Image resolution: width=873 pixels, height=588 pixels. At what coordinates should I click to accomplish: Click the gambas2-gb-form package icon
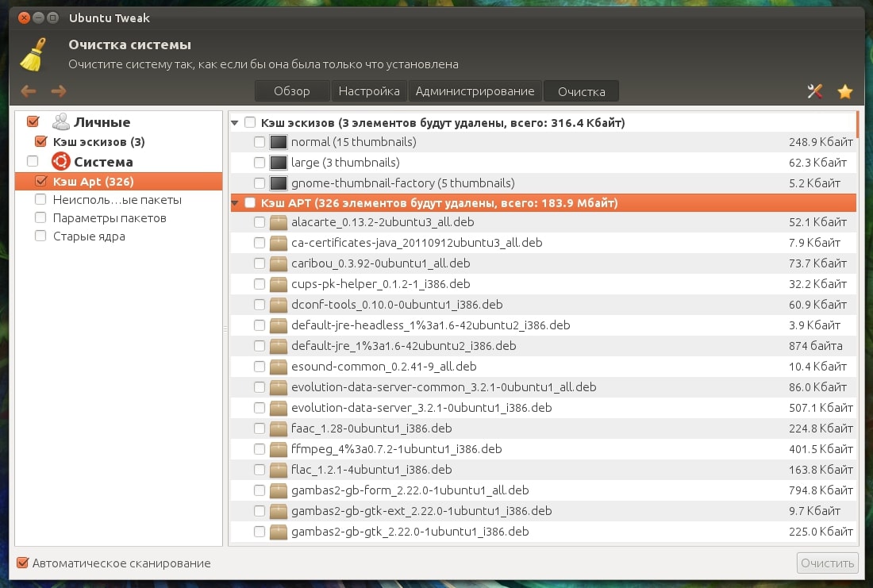point(279,490)
